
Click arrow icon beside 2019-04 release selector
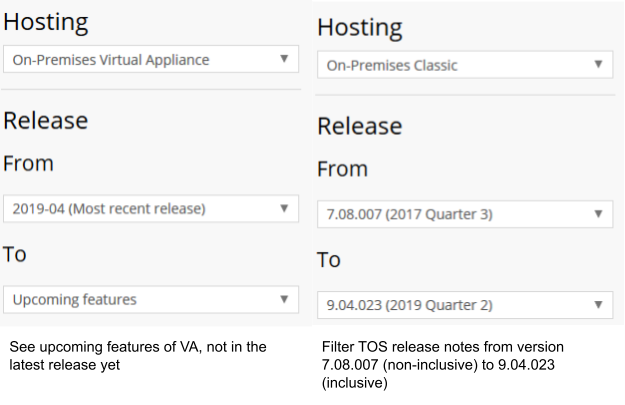click(284, 208)
